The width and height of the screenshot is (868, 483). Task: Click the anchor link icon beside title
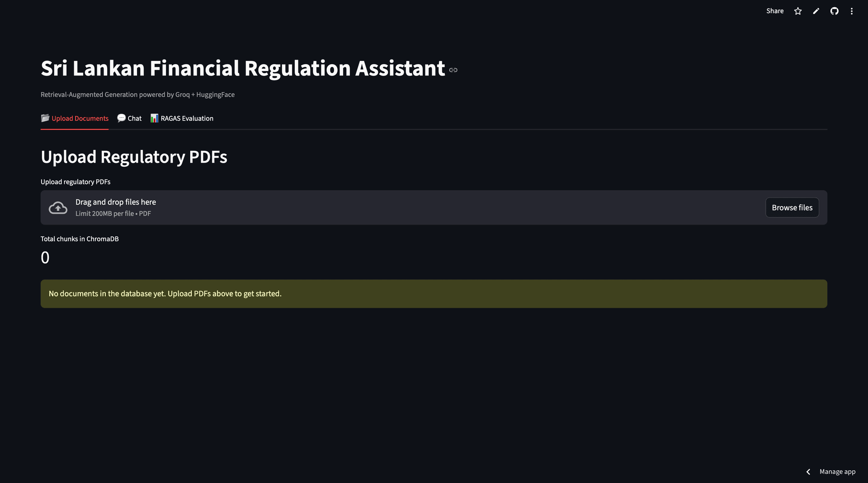[x=453, y=70]
